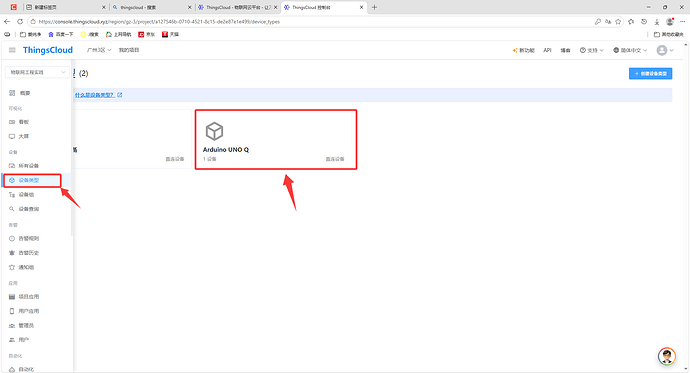Open the 看板 dashboard sidebar item
Image resolution: width=690 pixels, height=373 pixels.
coord(19,122)
